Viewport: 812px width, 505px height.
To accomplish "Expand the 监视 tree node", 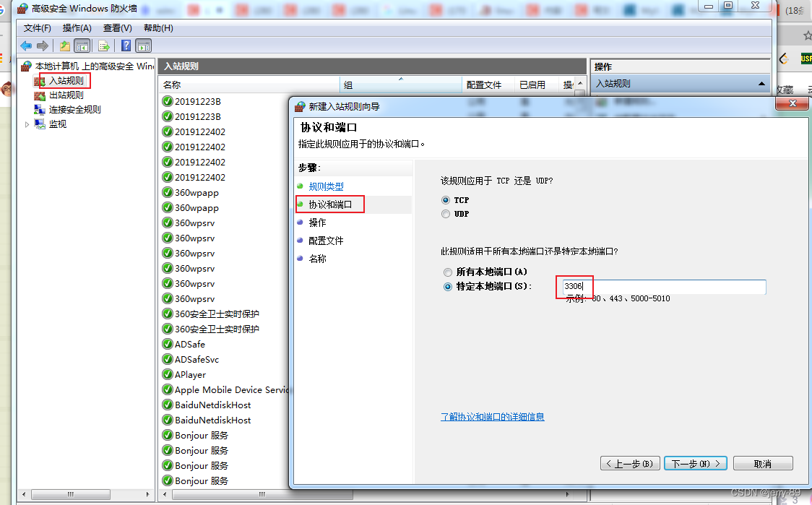I will pos(27,124).
